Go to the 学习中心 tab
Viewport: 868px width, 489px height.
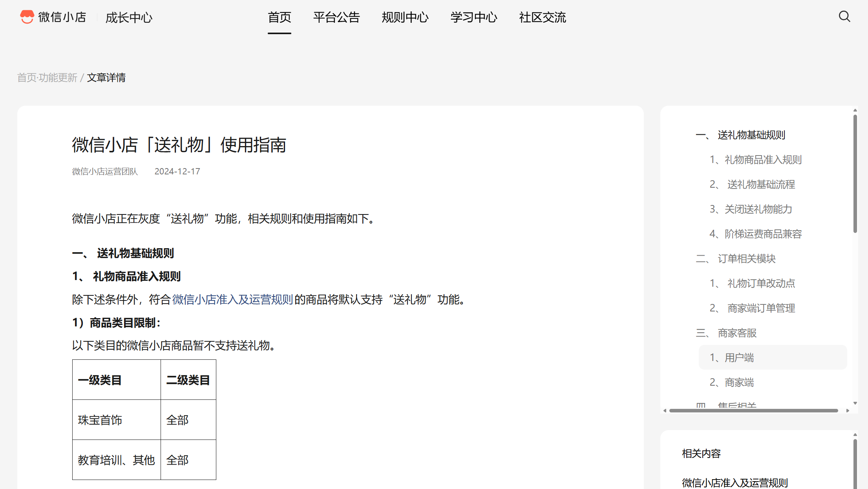[474, 17]
